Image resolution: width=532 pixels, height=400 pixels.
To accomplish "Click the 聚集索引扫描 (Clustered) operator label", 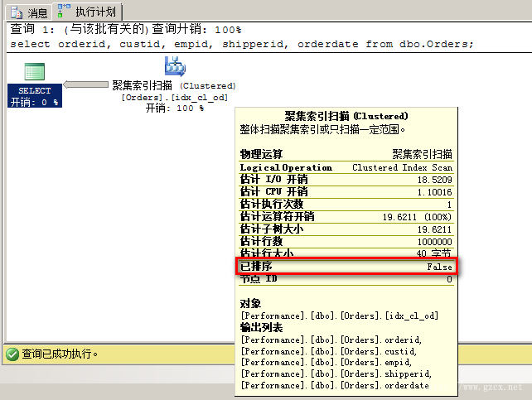I will pos(174,85).
